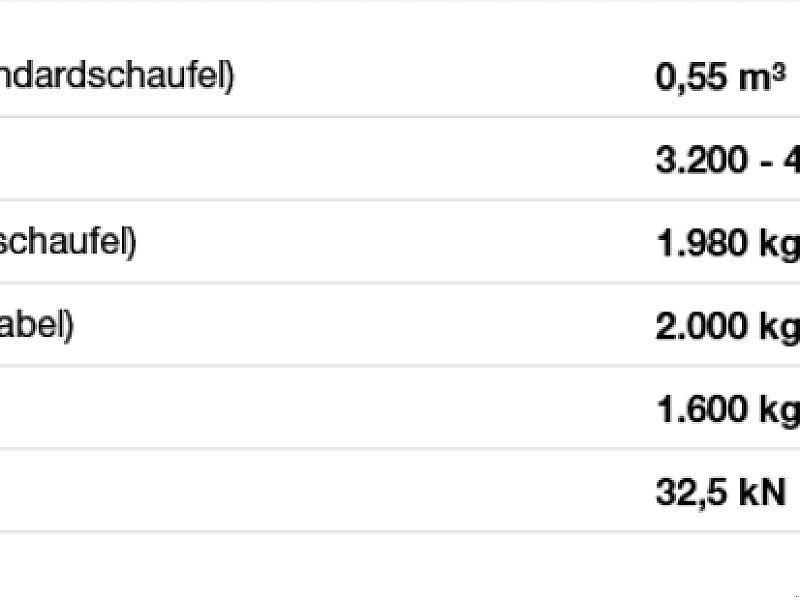Click the 'kN' unit in the last row
The image size is (800, 600).
762,493
